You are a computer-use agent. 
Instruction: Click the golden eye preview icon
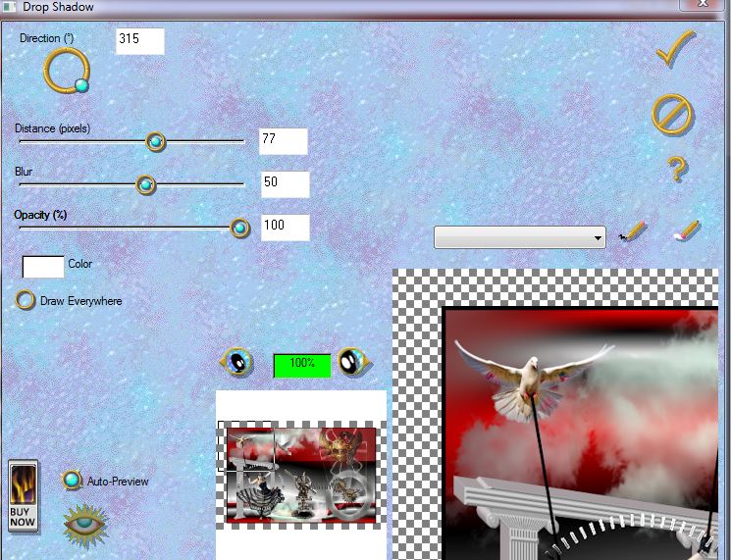click(x=84, y=525)
